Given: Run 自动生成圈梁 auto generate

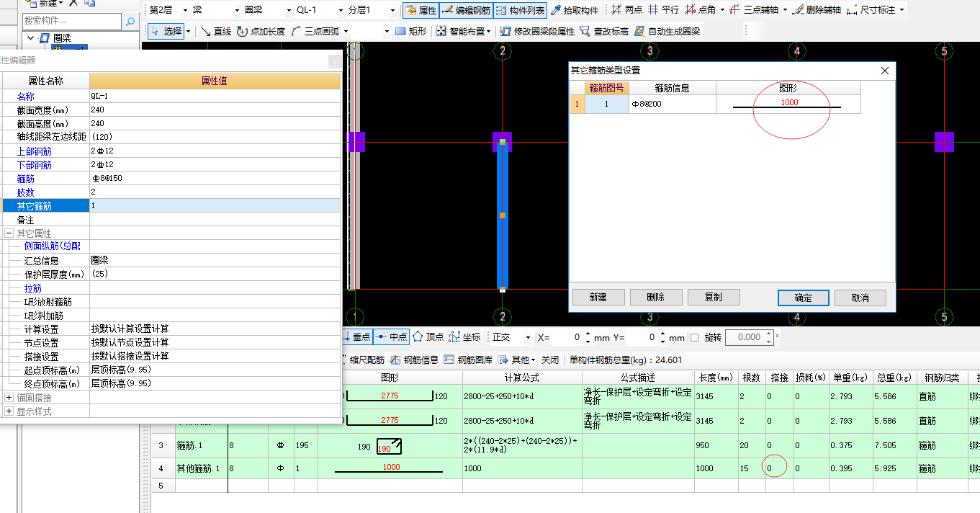Looking at the screenshot, I should [667, 32].
